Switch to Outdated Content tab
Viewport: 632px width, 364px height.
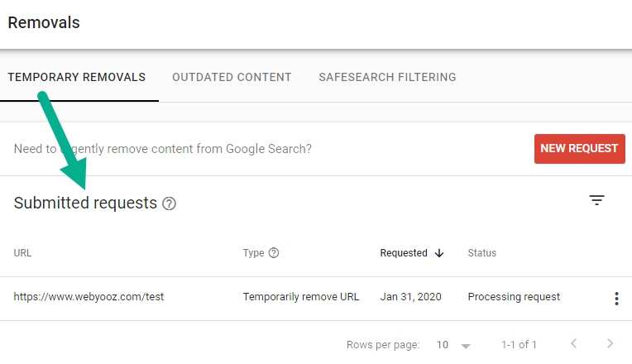pyautogui.click(x=232, y=77)
